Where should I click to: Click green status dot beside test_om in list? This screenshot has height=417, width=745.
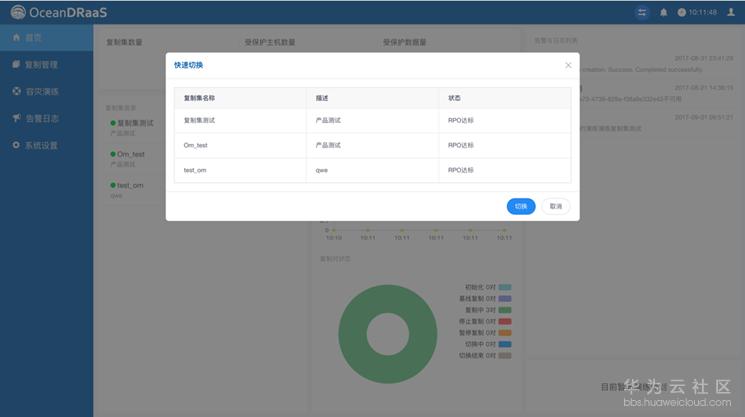113,185
